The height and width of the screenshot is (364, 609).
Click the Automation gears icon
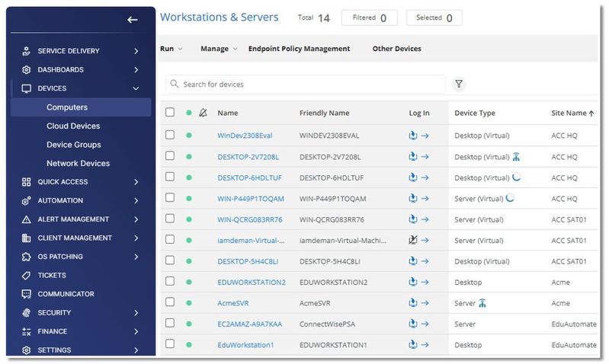coord(26,200)
